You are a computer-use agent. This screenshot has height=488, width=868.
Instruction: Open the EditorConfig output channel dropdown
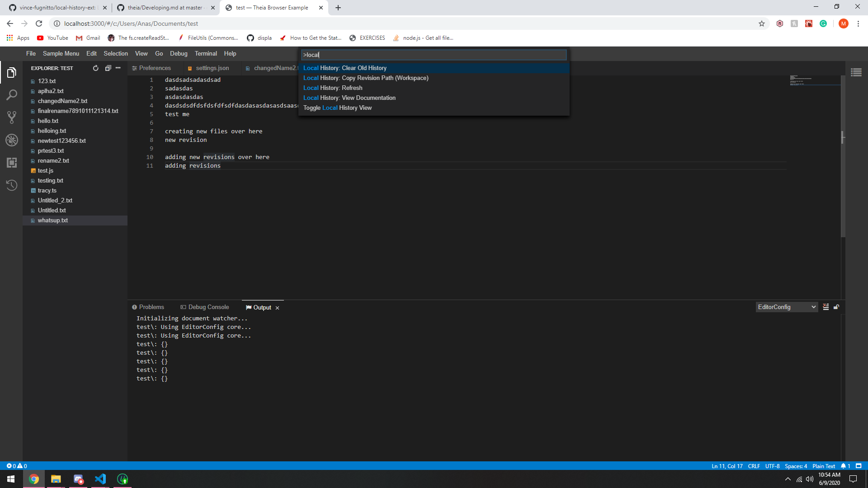[x=787, y=307]
